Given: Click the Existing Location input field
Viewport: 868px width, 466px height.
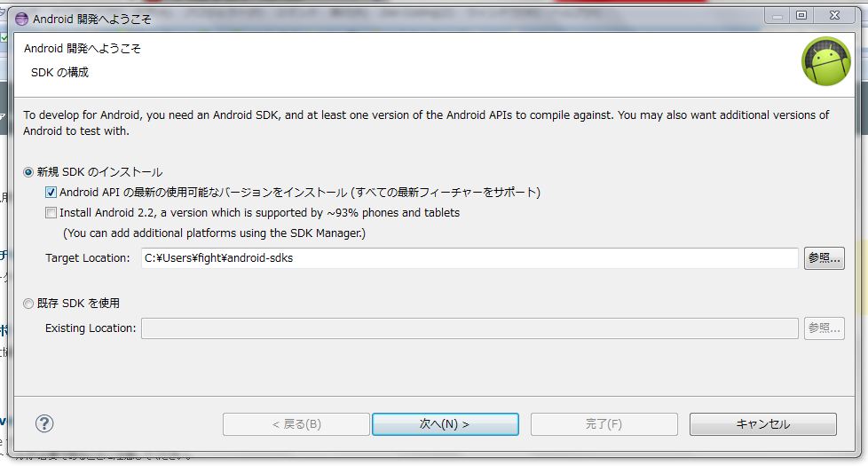Looking at the screenshot, I should coord(470,328).
